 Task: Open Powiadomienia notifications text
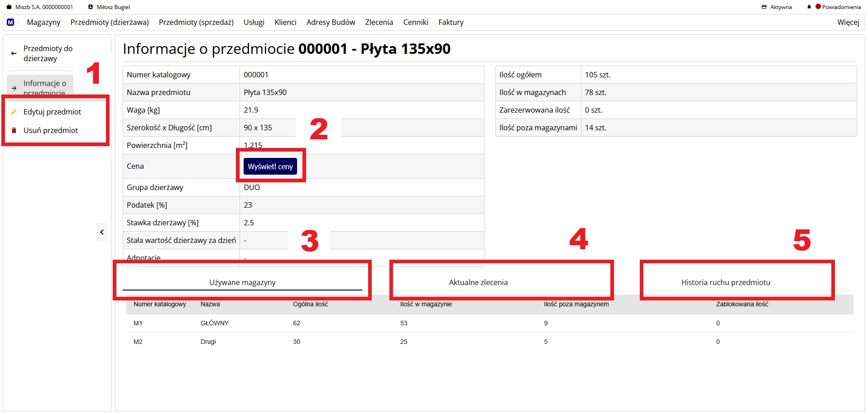click(x=841, y=7)
